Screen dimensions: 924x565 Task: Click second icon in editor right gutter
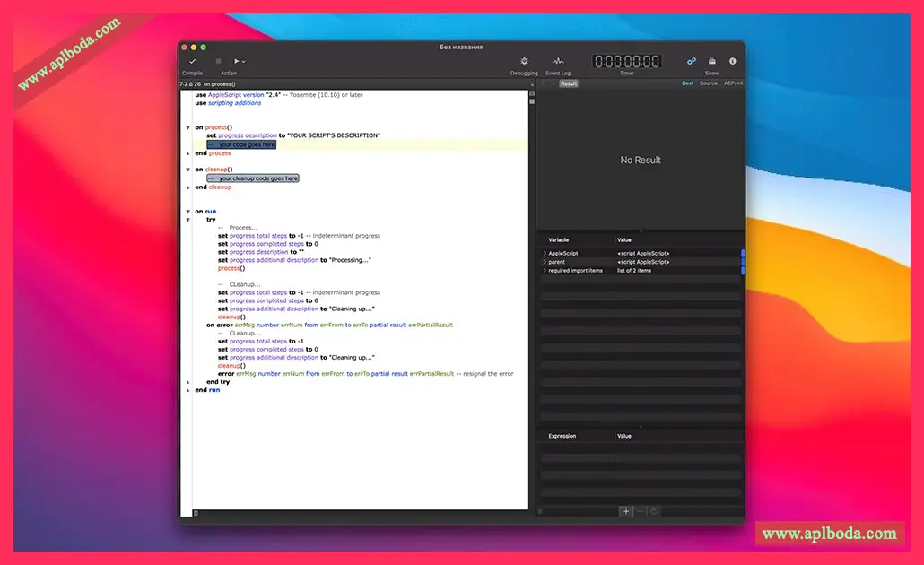pos(532,101)
